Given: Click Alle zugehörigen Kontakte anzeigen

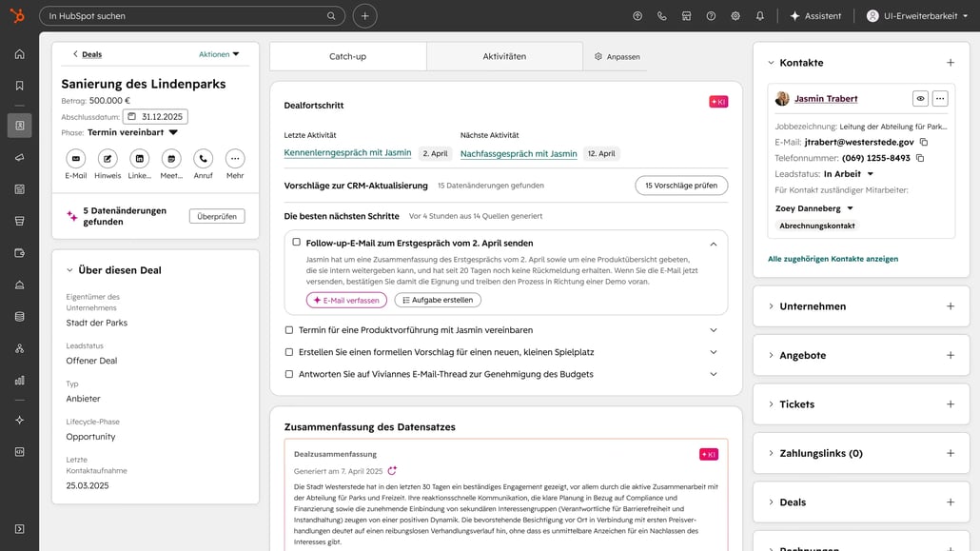Looking at the screenshot, I should (833, 259).
